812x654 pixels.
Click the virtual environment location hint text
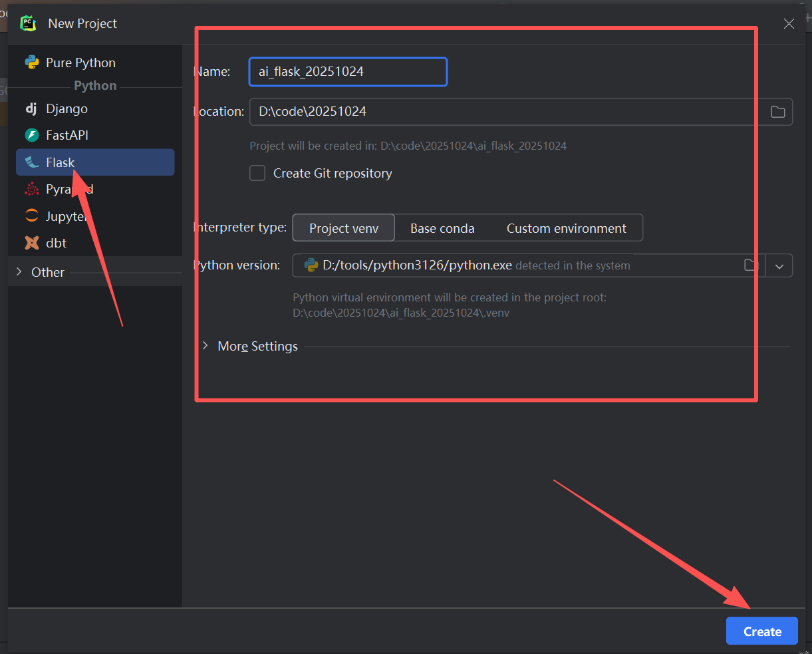tap(450, 305)
